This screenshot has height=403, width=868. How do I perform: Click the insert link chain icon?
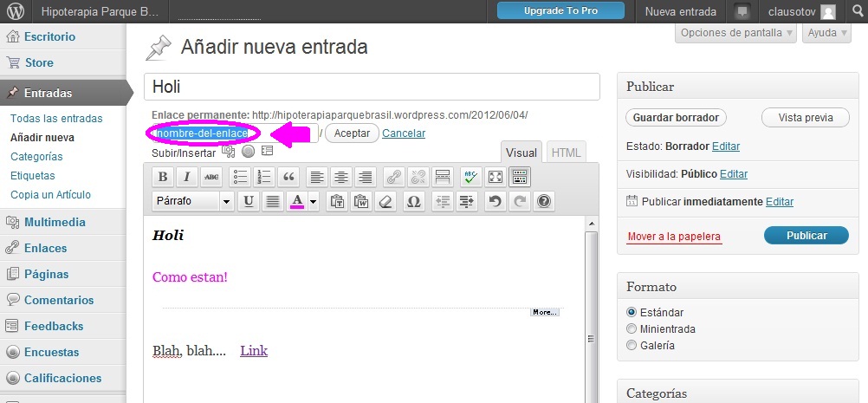pos(394,177)
